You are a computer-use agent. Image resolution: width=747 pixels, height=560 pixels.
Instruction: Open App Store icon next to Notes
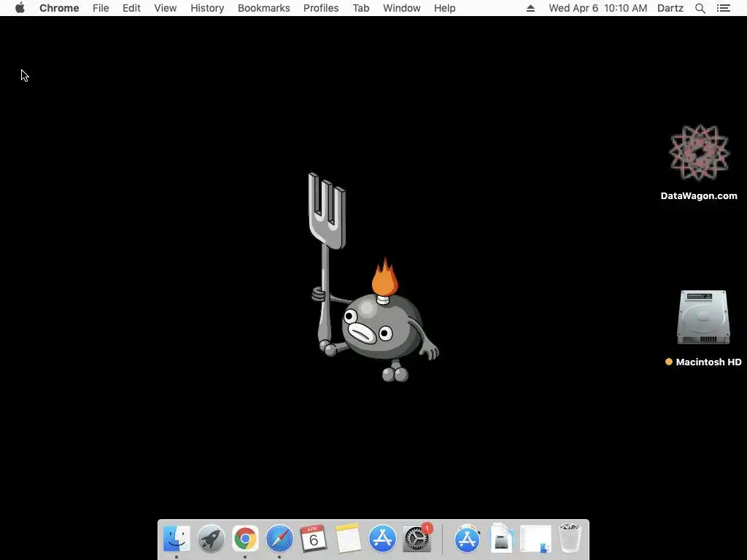point(382,539)
